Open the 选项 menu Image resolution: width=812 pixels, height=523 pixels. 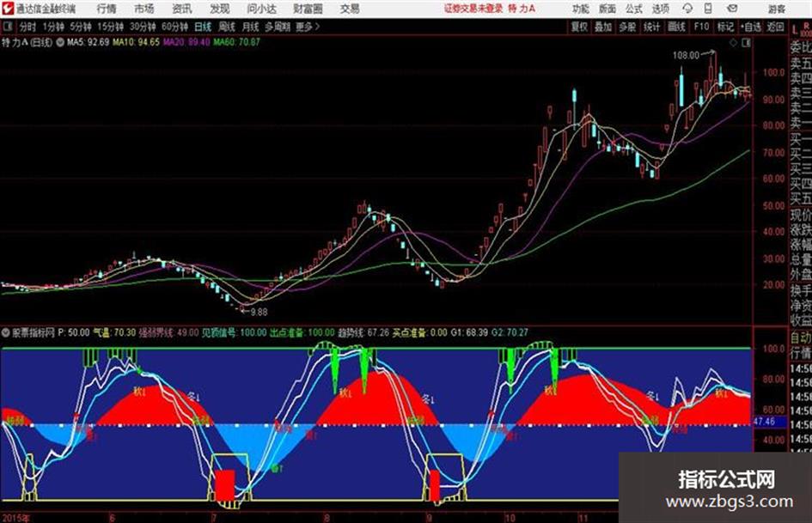[660, 9]
